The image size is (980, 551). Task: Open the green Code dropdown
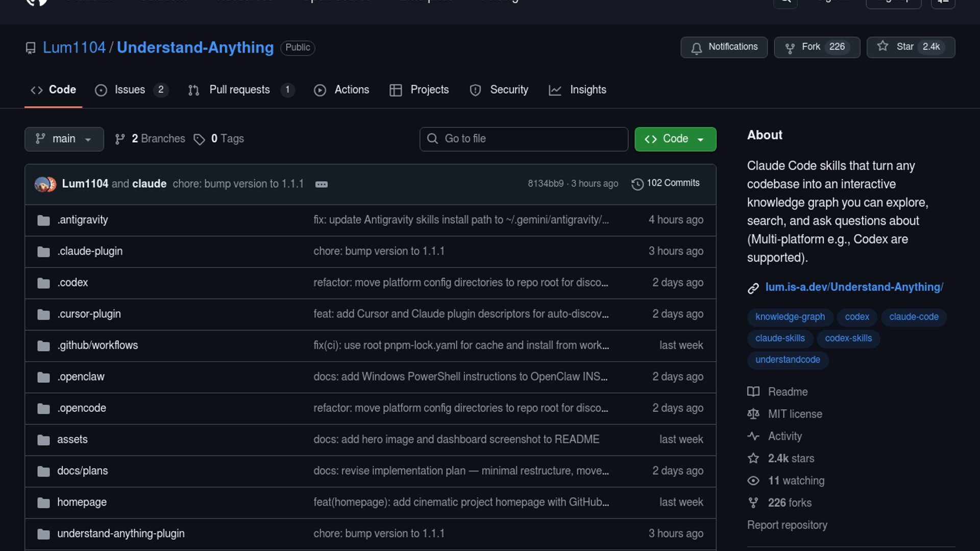pyautogui.click(x=675, y=139)
